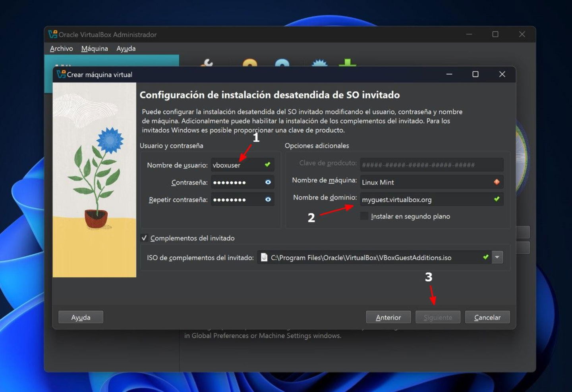The image size is (572, 392).
Task: Click the green check in ISO path field
Action: point(485,257)
